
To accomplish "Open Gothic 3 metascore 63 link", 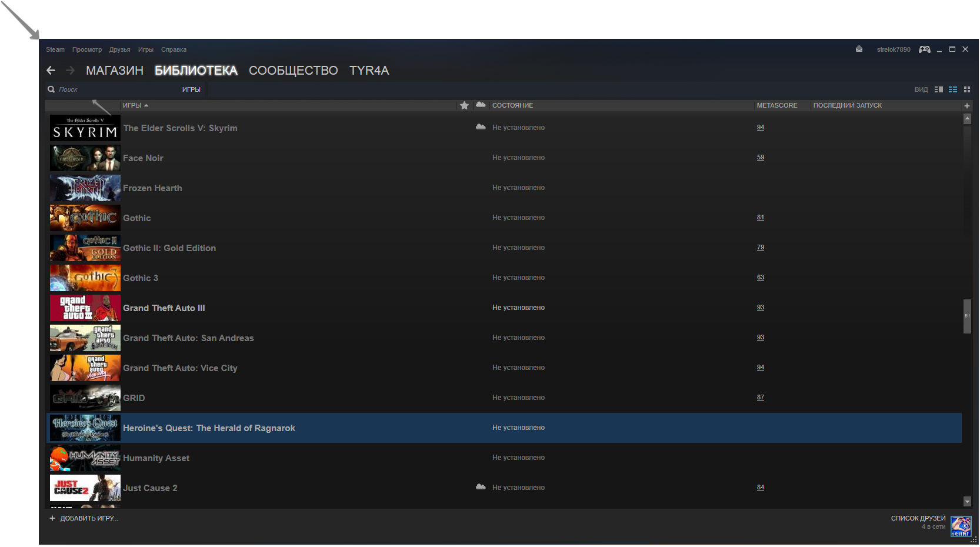I will click(761, 277).
